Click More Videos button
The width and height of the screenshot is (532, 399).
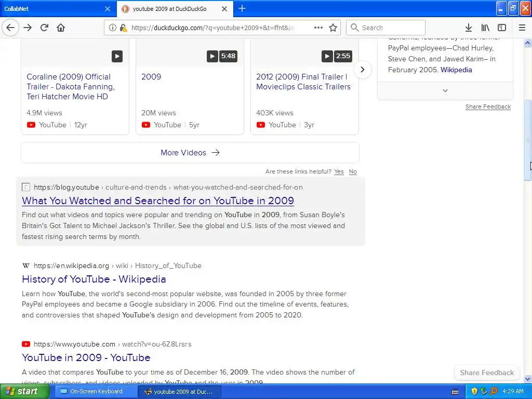coord(190,153)
